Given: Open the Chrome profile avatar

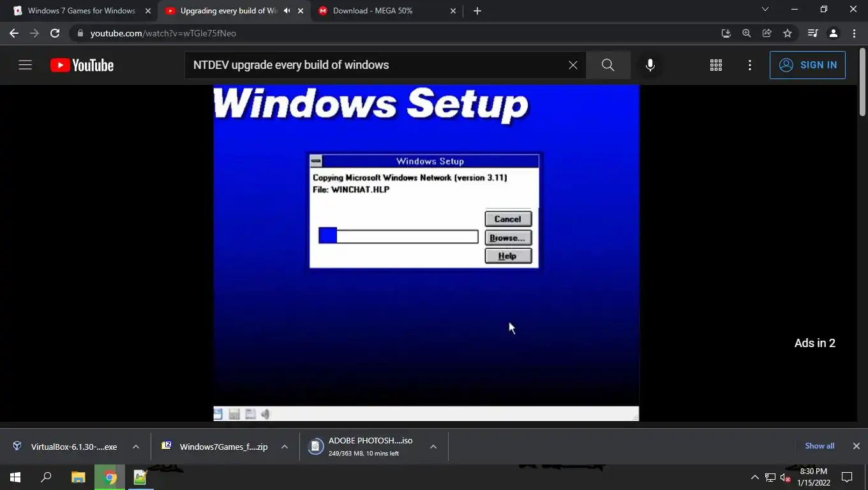Looking at the screenshot, I should [x=833, y=33].
